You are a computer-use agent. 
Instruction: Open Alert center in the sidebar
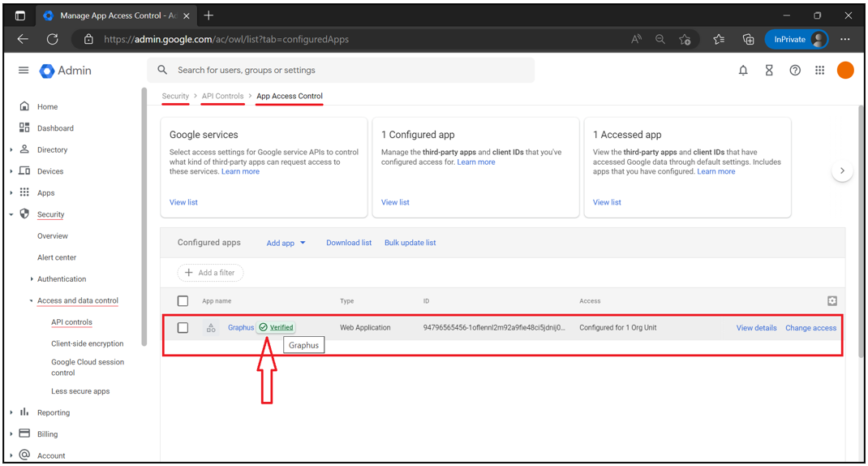click(x=57, y=257)
